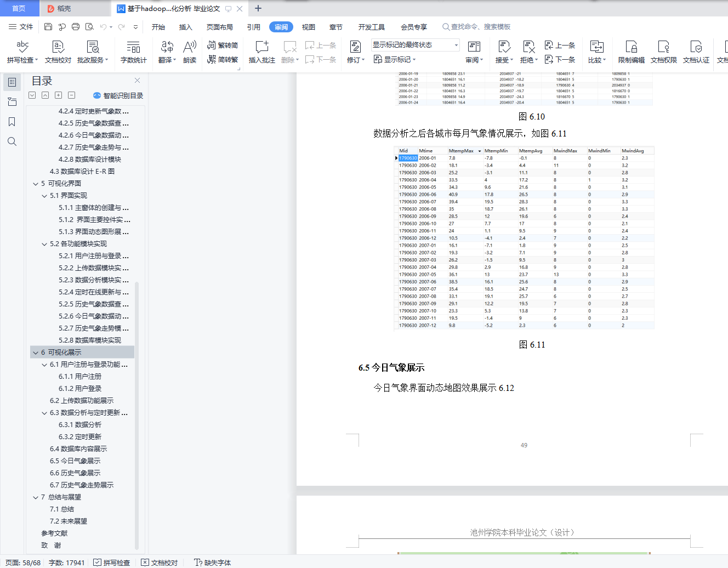Toggle 文档校对 checkbox in status bar
Image resolution: width=728 pixels, height=568 pixels.
pos(160,563)
